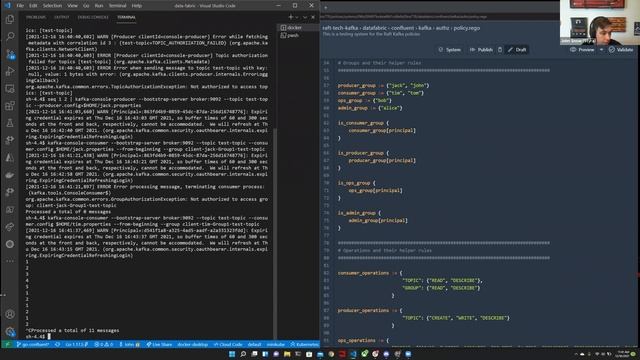Open the Selection menu
The height and width of the screenshot is (360, 640).
[x=52, y=6]
